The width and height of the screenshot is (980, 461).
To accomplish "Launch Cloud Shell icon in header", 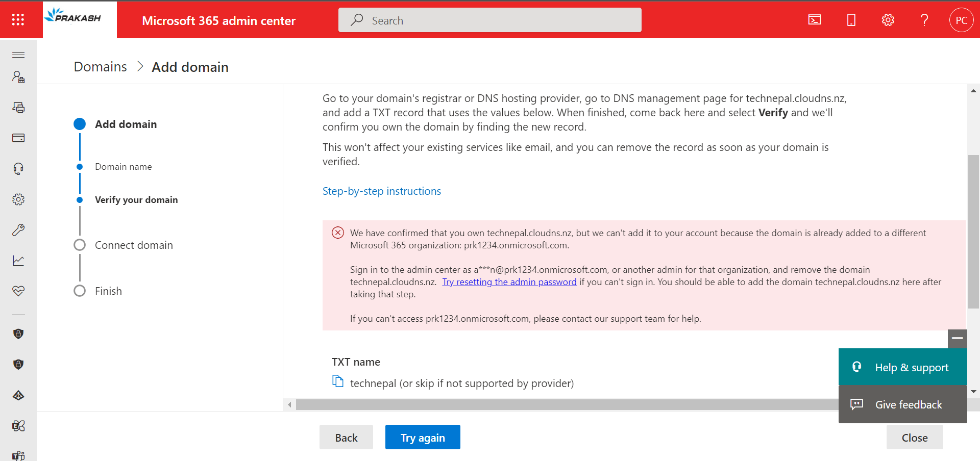I will pos(815,20).
